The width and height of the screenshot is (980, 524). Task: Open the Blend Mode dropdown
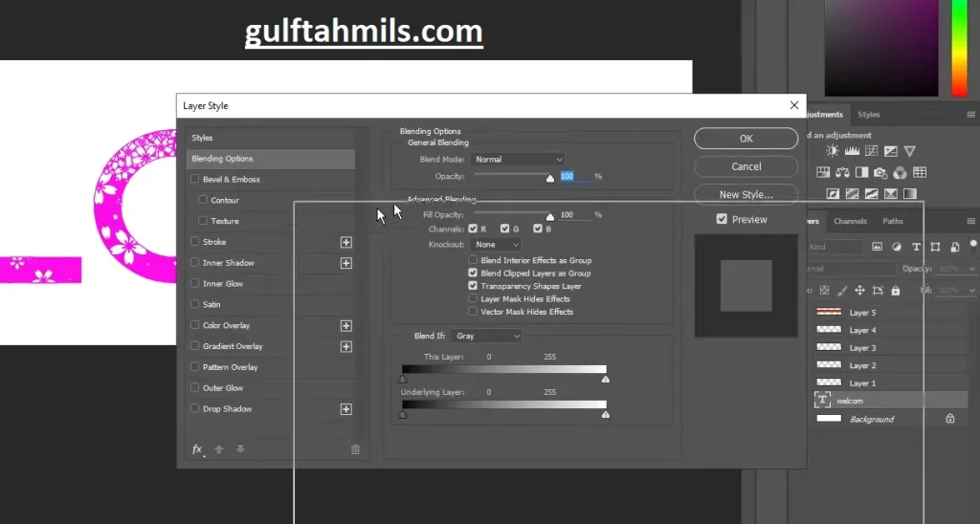pos(519,160)
